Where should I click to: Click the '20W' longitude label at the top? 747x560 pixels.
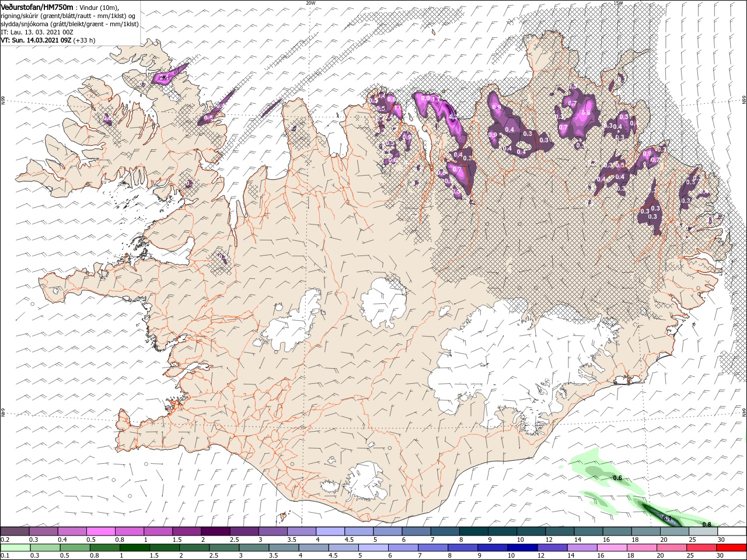(x=310, y=3)
